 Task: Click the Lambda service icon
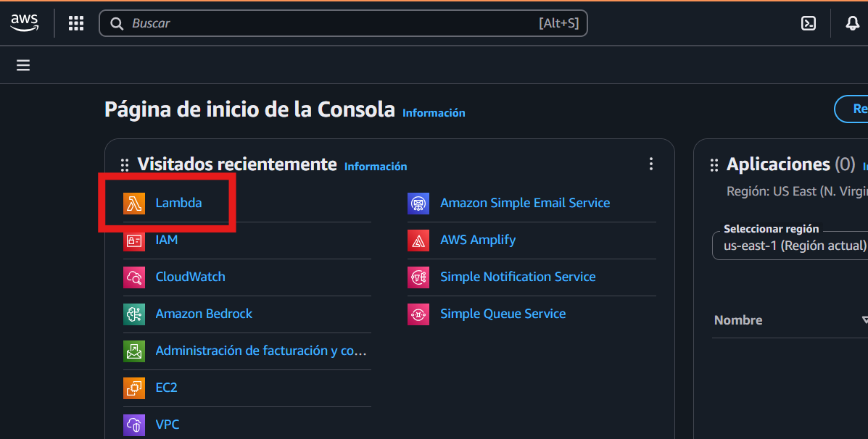pos(134,203)
